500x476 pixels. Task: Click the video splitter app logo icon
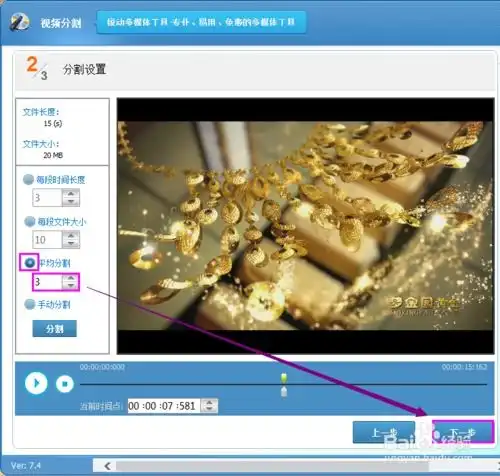[x=19, y=22]
